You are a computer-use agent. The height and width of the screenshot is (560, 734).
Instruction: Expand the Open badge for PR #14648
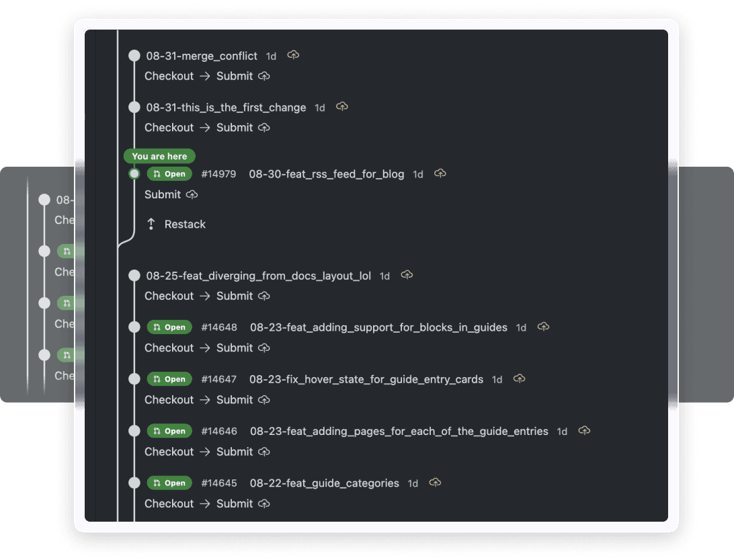pyautogui.click(x=169, y=327)
